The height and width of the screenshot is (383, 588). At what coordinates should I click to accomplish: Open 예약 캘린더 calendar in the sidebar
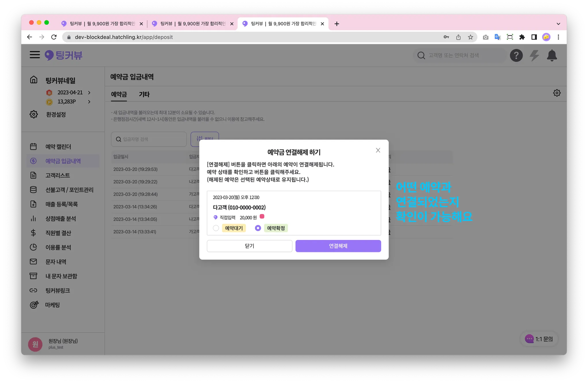(x=58, y=147)
